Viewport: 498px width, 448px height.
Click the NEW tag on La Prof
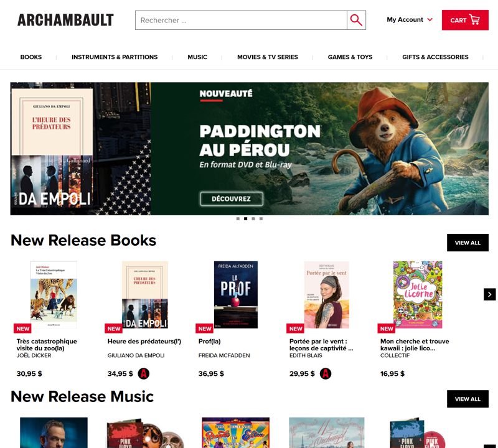(x=205, y=329)
